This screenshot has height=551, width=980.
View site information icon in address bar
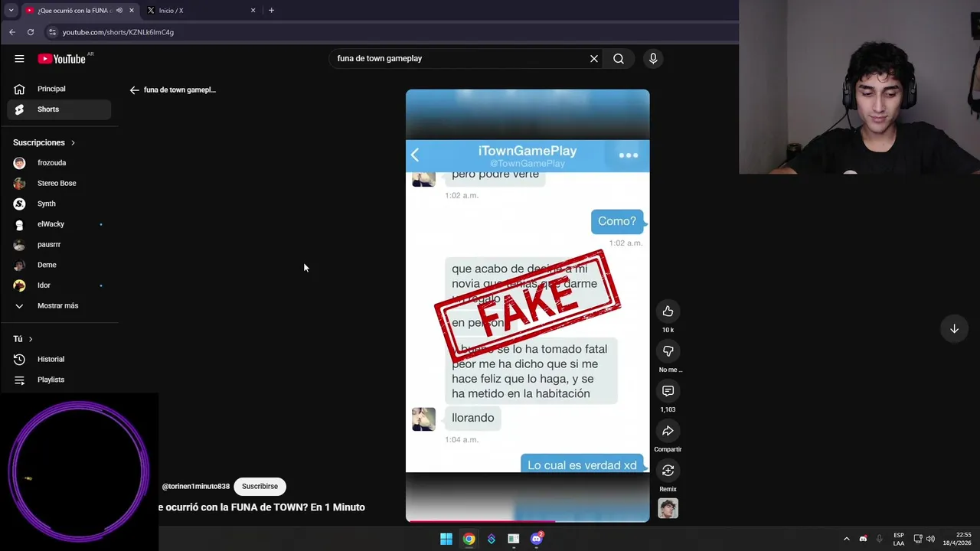click(x=52, y=32)
